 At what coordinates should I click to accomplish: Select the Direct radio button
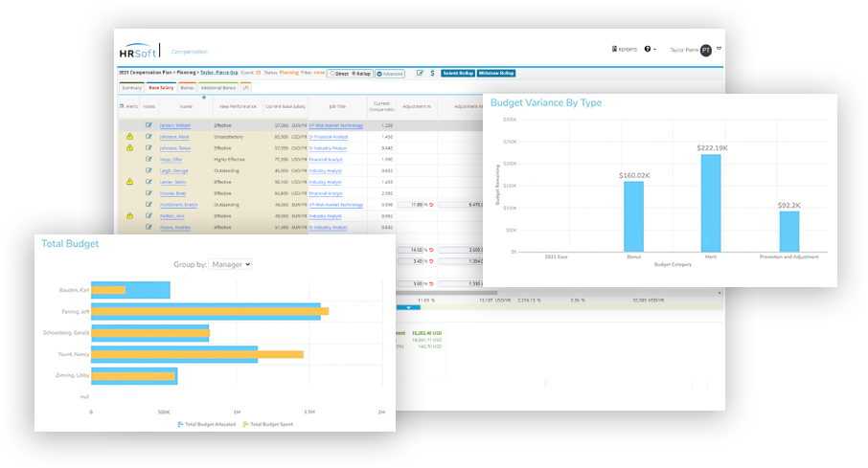(331, 73)
